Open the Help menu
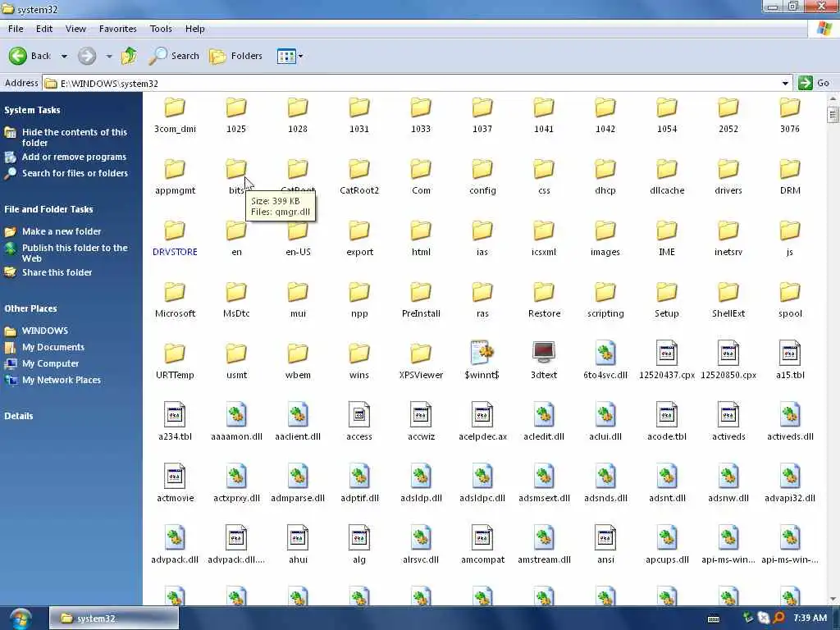This screenshot has width=840, height=630. (x=195, y=29)
